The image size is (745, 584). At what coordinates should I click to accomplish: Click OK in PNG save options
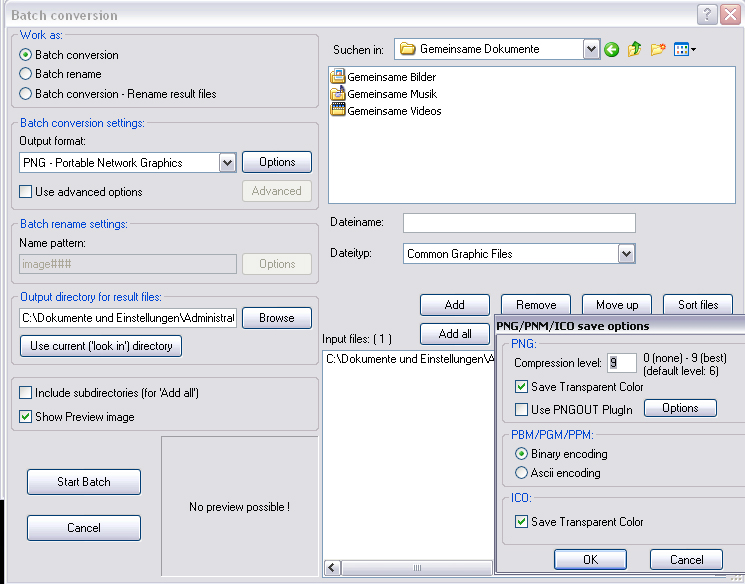click(590, 560)
